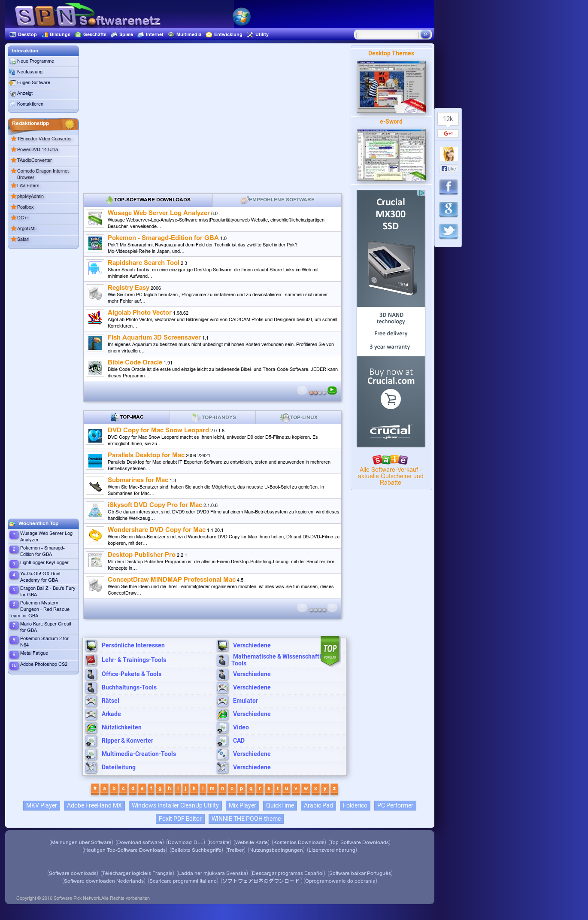The width and height of the screenshot is (588, 920).
Task: Select the TOP-MAC tab
Action: (127, 417)
